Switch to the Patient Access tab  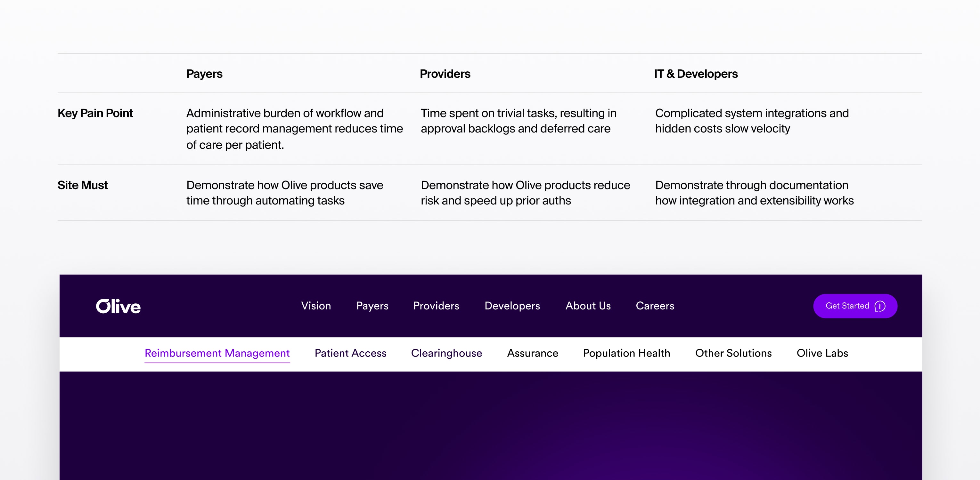(350, 353)
